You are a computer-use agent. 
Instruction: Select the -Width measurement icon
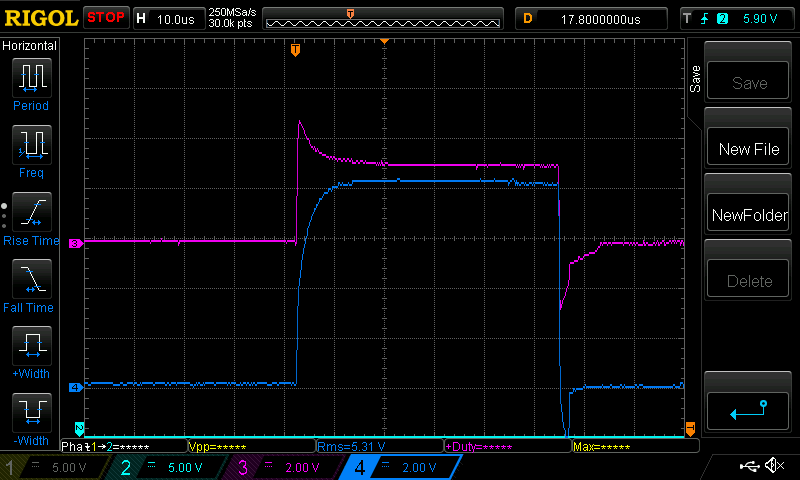pyautogui.click(x=31, y=412)
